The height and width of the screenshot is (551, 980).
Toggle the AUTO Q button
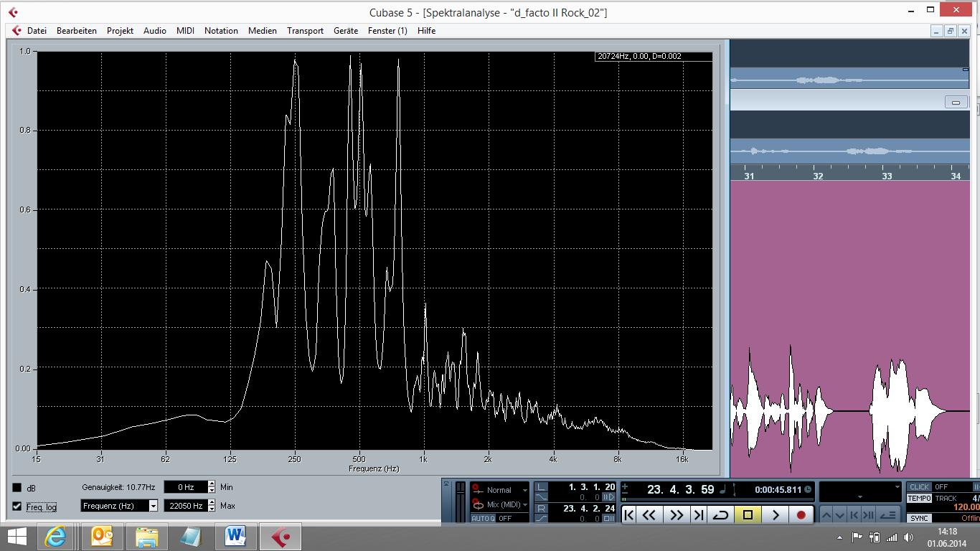coord(484,518)
